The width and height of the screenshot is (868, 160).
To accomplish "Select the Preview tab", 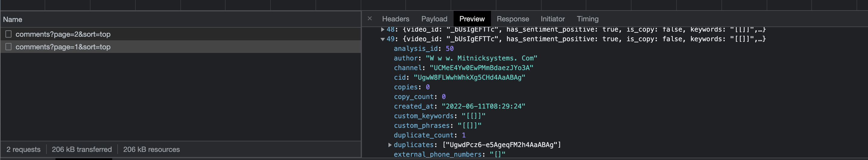I will [x=472, y=19].
